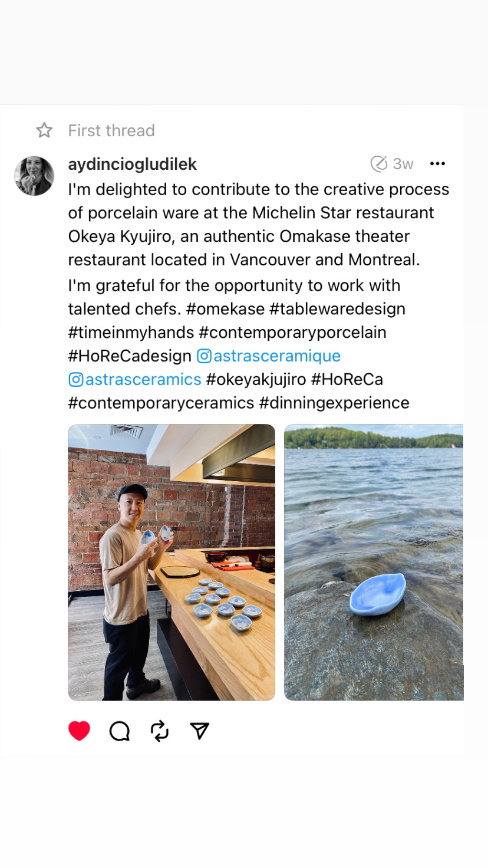Click the First thread star icon
Viewport: 488px width, 868px height.
[44, 130]
